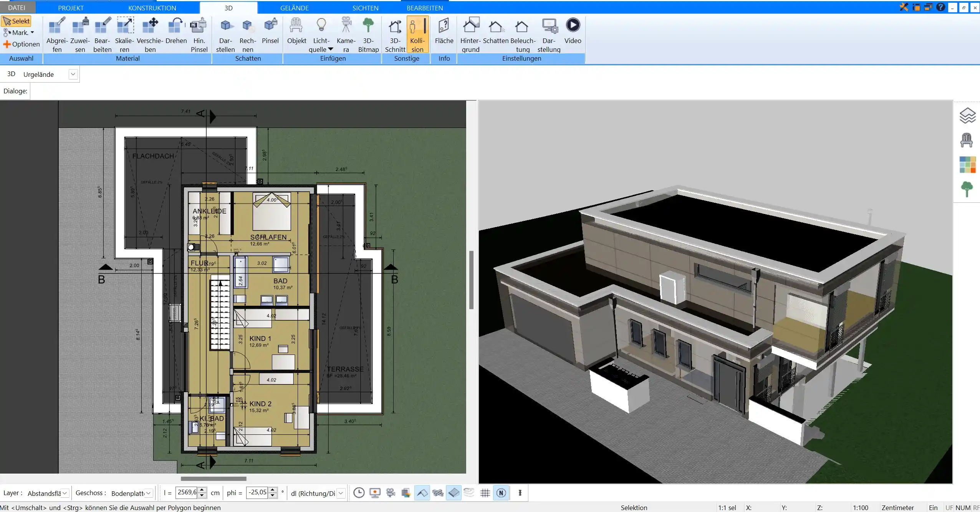The image size is (980, 512).
Task: Open furniture catalog chair icon in sidebar
Action: pyautogui.click(x=967, y=140)
